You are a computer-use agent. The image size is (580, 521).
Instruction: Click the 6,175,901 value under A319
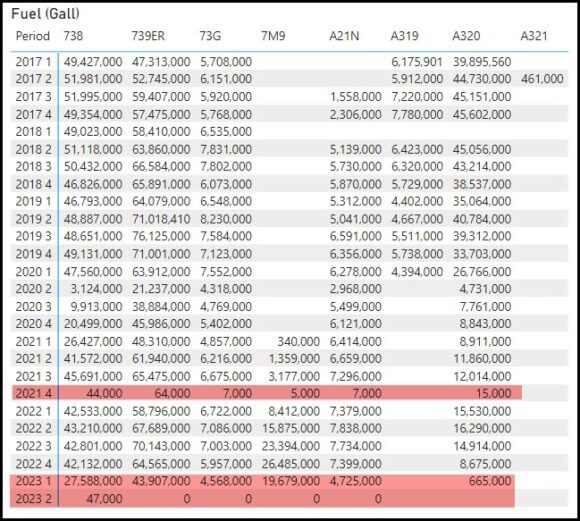(417, 62)
